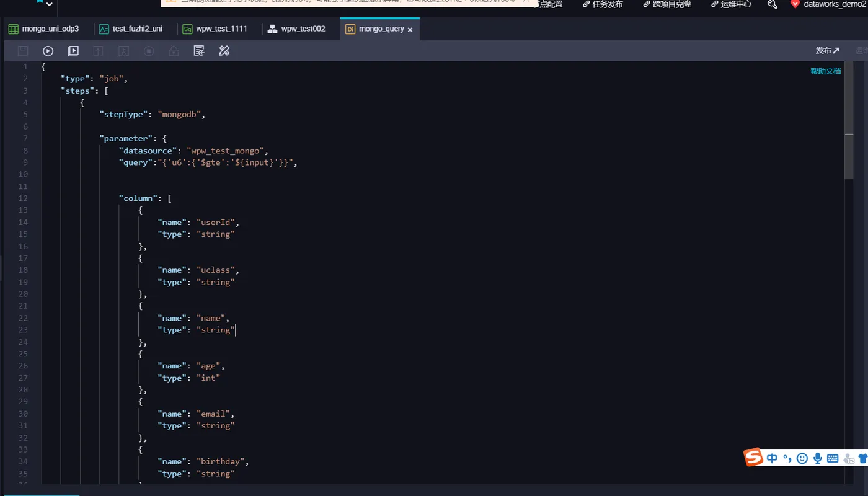Click the "steps" key on line 3

pyautogui.click(x=78, y=91)
